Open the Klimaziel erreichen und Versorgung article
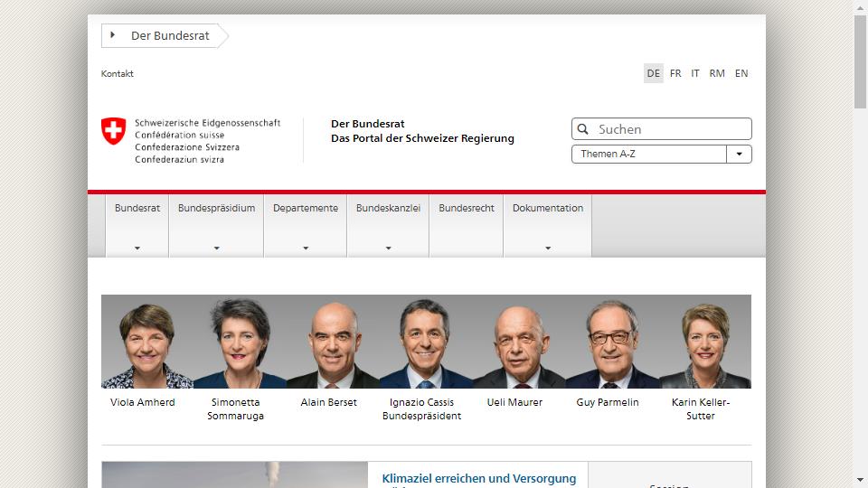The width and height of the screenshot is (868, 488). [x=479, y=478]
